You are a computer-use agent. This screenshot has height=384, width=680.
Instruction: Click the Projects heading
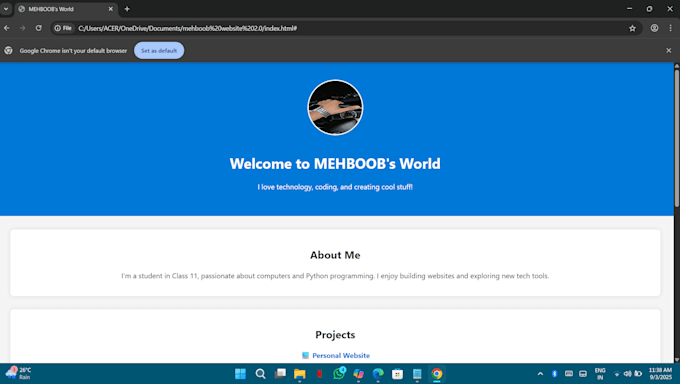click(x=335, y=335)
